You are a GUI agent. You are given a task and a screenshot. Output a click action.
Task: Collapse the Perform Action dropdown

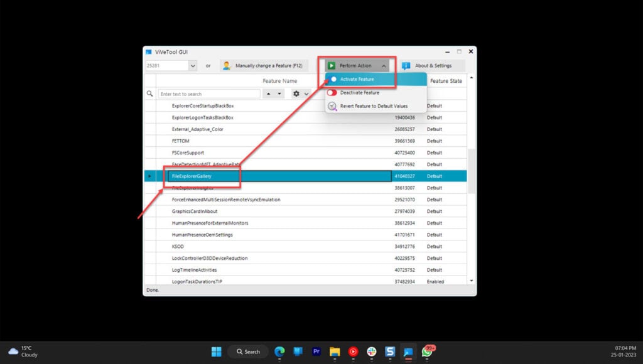coord(384,66)
